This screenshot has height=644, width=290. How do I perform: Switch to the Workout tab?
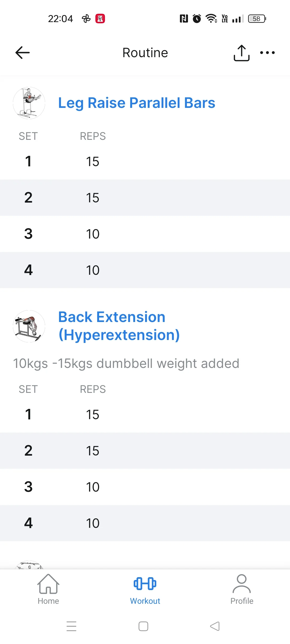coord(145,590)
